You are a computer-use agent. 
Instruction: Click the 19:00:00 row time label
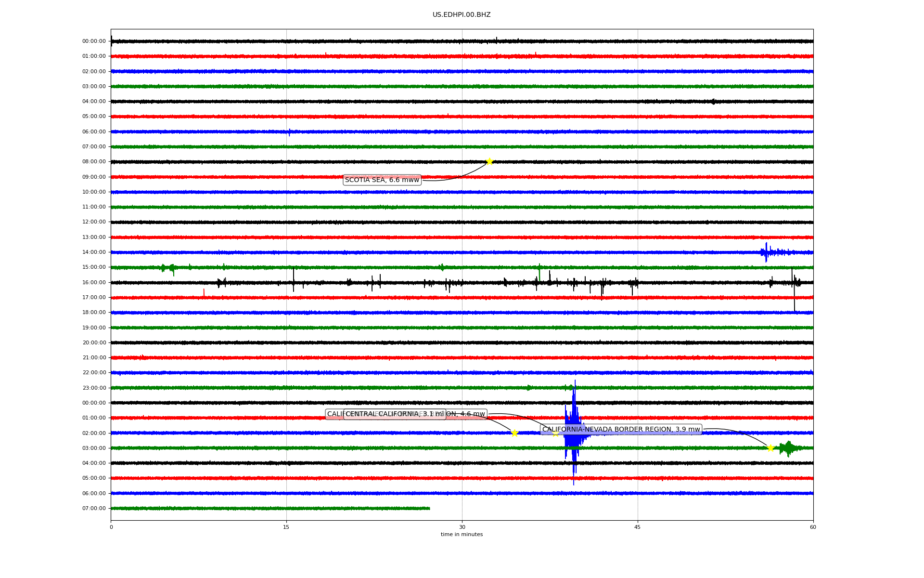(x=94, y=328)
